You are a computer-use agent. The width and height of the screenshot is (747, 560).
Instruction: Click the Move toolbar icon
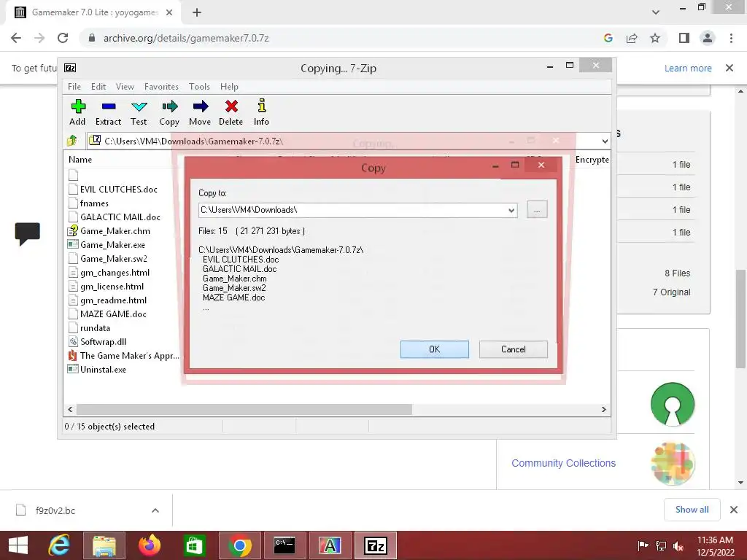click(x=200, y=112)
